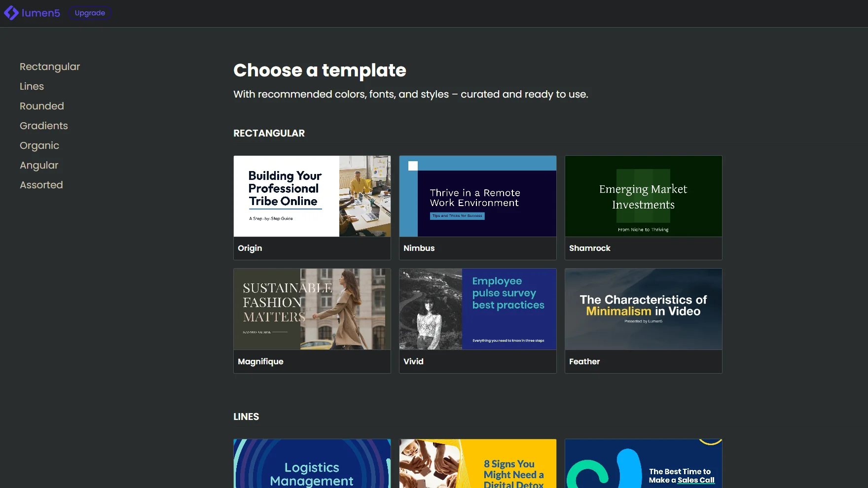Choose the Origin template thumbnail
The height and width of the screenshot is (488, 868).
pyautogui.click(x=312, y=196)
